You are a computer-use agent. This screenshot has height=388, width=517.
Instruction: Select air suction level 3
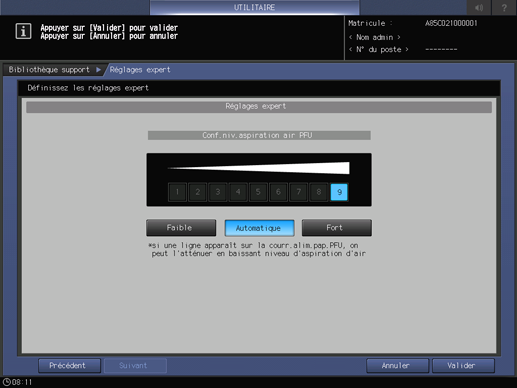218,192
